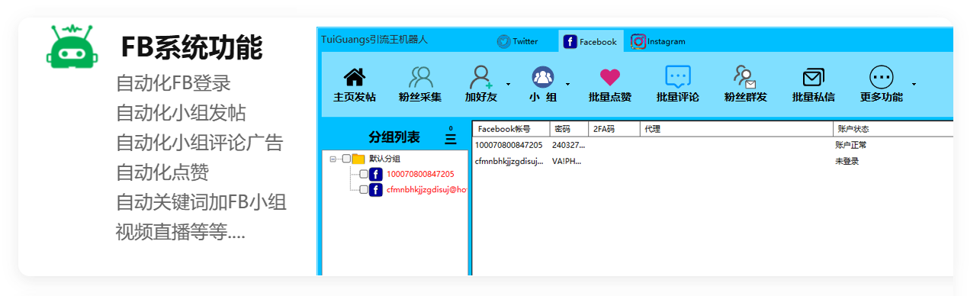Viewport: 980px width, 296px height.
Task: Click the FB系统功能 heading
Action: [x=191, y=47]
